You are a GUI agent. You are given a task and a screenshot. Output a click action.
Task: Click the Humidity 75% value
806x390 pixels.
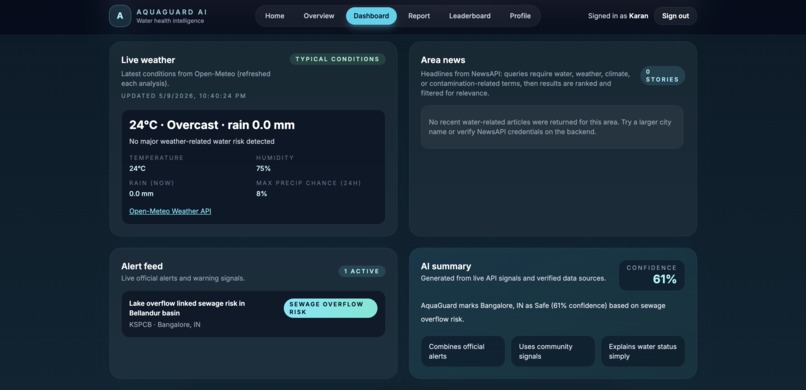pos(264,169)
